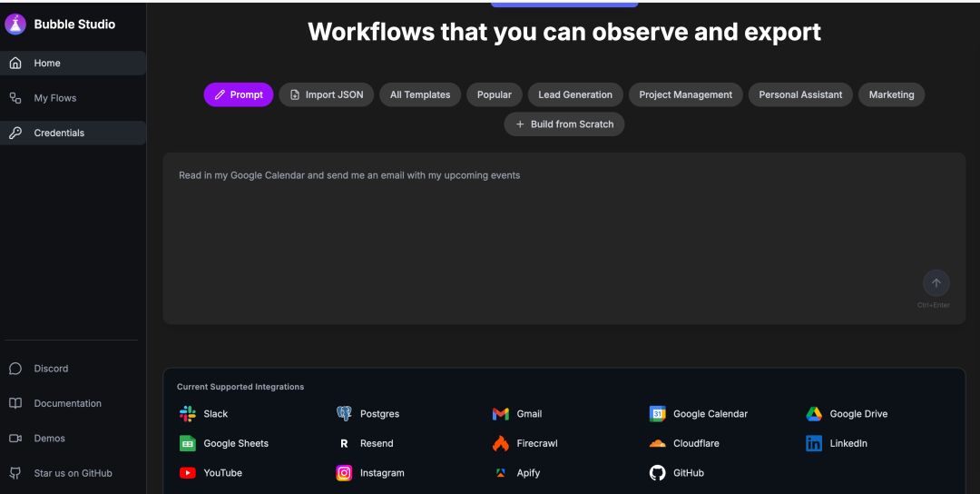Click the page heading about workflows
The width and height of the screenshot is (980, 494).
pyautogui.click(x=564, y=32)
